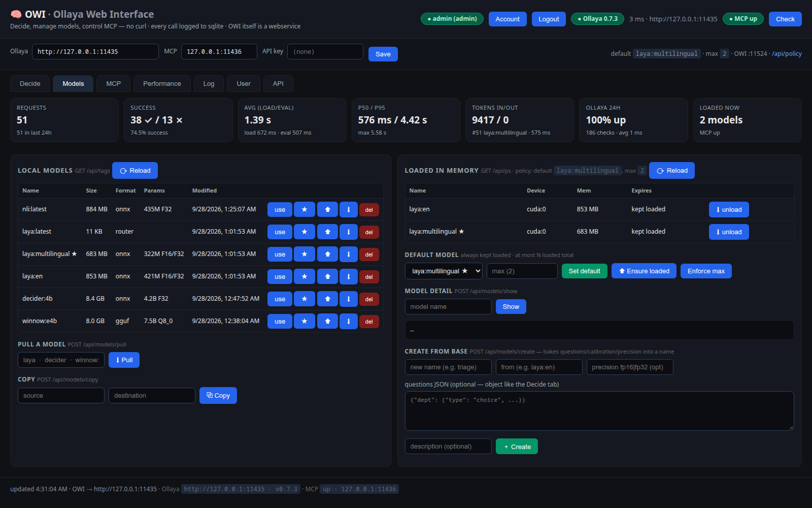
Task: Click the Logout button
Action: (x=549, y=19)
